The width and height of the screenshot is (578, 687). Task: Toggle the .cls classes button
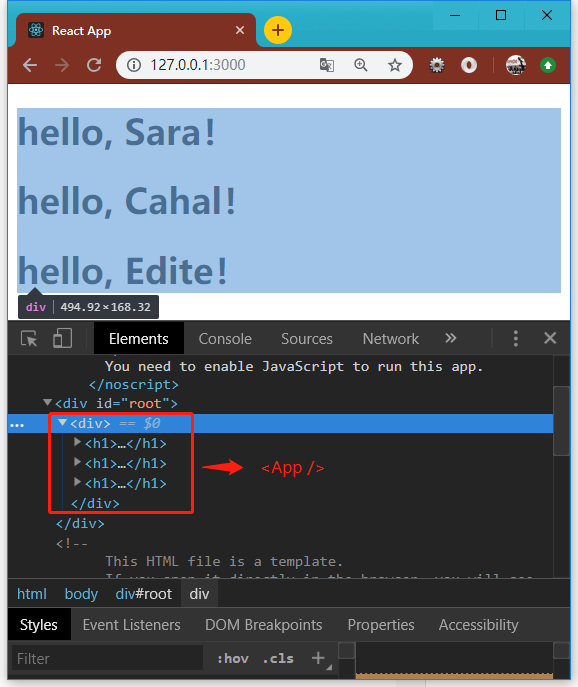tap(278, 658)
